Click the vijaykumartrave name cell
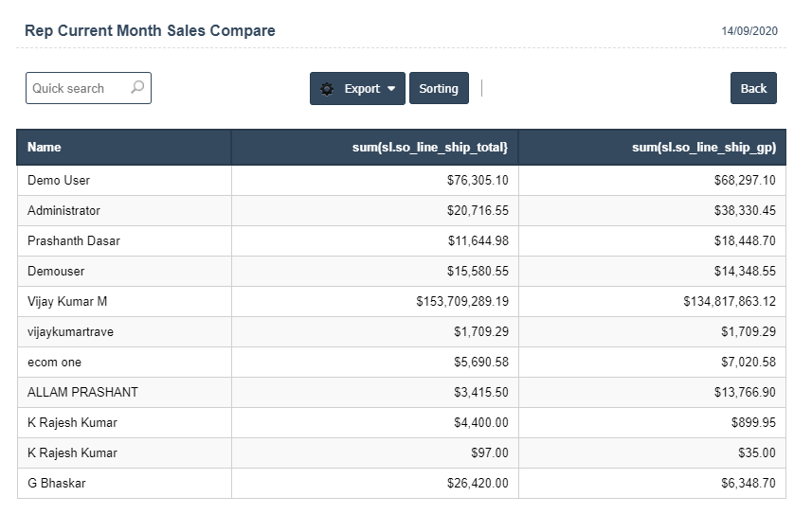 (x=70, y=331)
